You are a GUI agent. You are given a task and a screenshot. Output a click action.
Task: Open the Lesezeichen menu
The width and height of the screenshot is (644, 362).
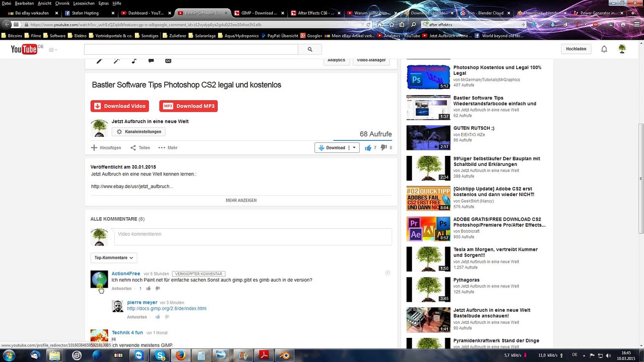tap(84, 4)
